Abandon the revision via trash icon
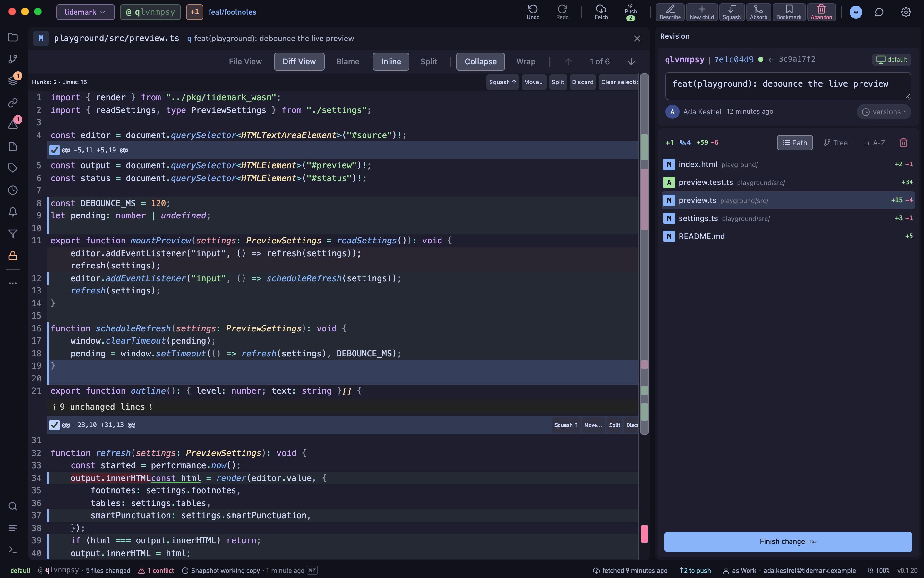Viewport: 924px width, 578px height. point(821,12)
